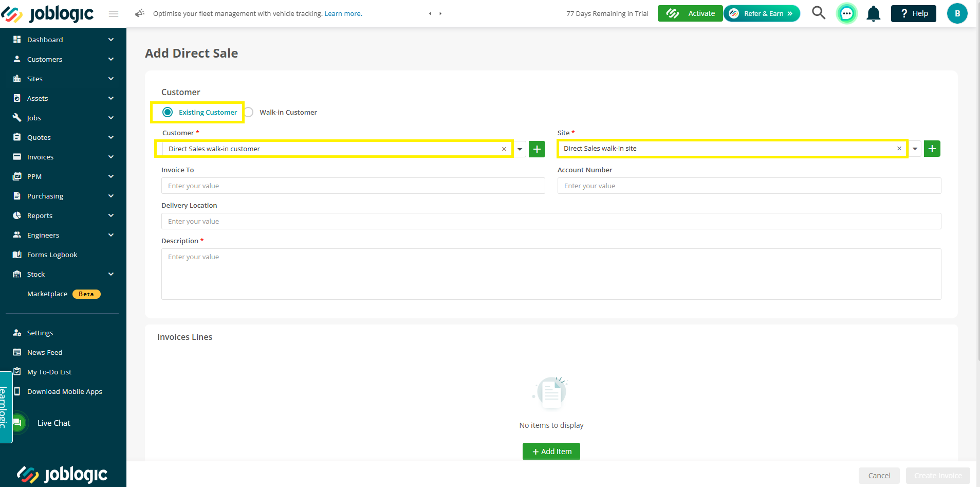This screenshot has width=980, height=487.
Task: Click the megaphone announcement icon
Action: [140, 13]
